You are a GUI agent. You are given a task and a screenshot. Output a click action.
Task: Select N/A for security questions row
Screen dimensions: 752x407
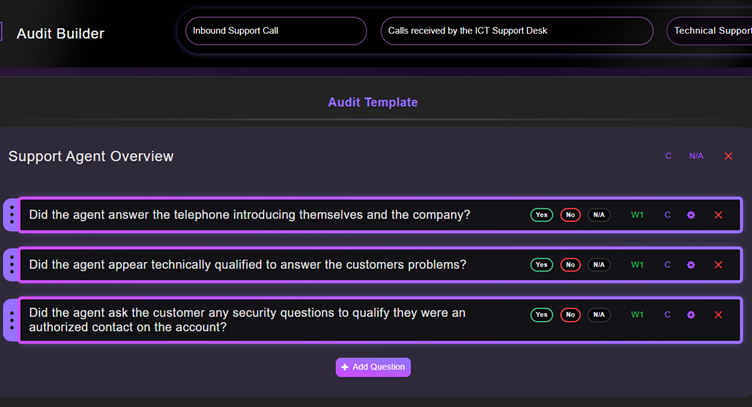pos(598,315)
